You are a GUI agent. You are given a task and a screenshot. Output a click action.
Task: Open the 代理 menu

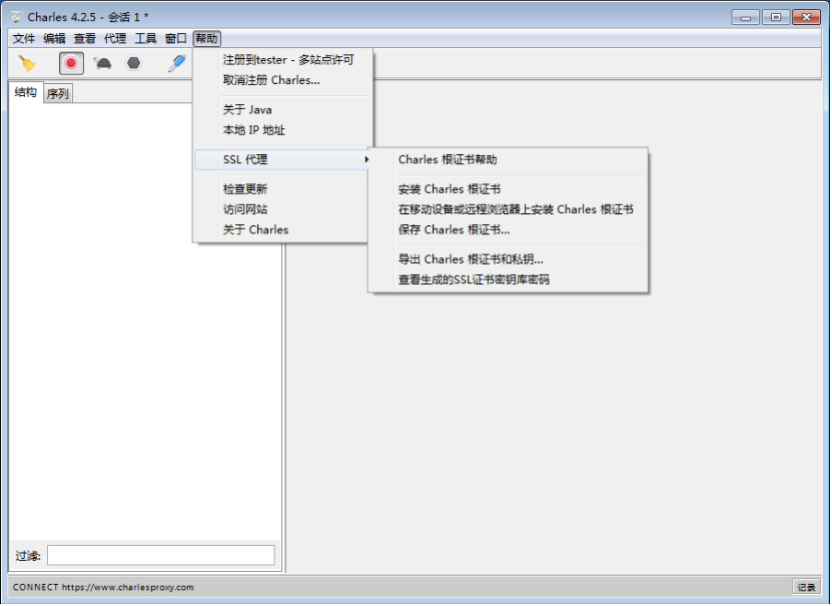[x=115, y=39]
